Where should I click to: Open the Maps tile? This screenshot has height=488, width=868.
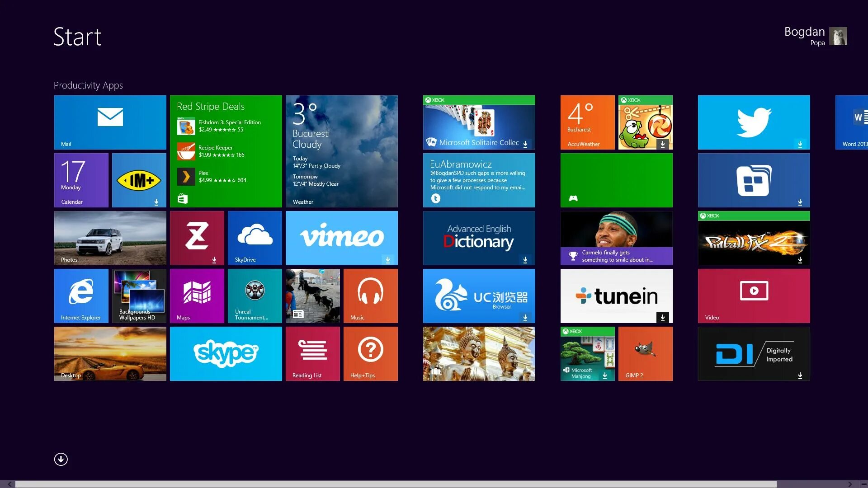(197, 296)
